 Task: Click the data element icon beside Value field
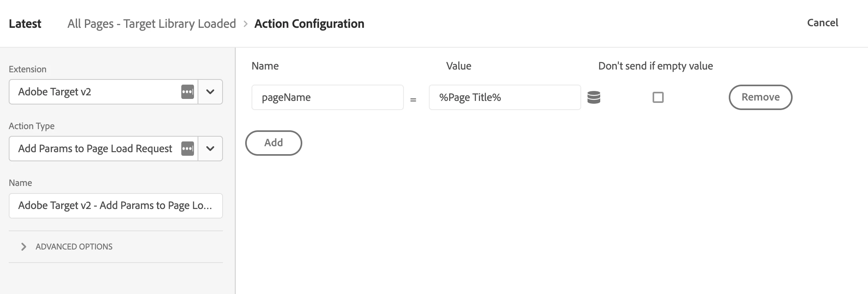[593, 97]
